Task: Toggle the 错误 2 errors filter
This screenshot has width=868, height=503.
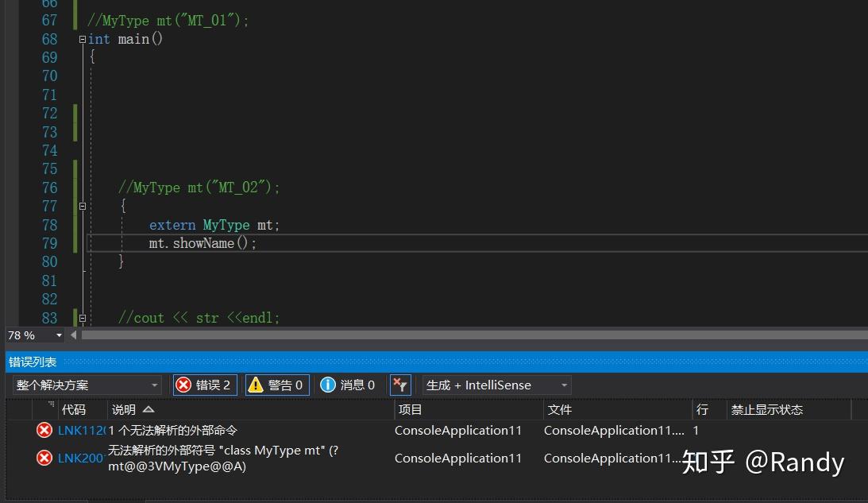Action: click(205, 385)
